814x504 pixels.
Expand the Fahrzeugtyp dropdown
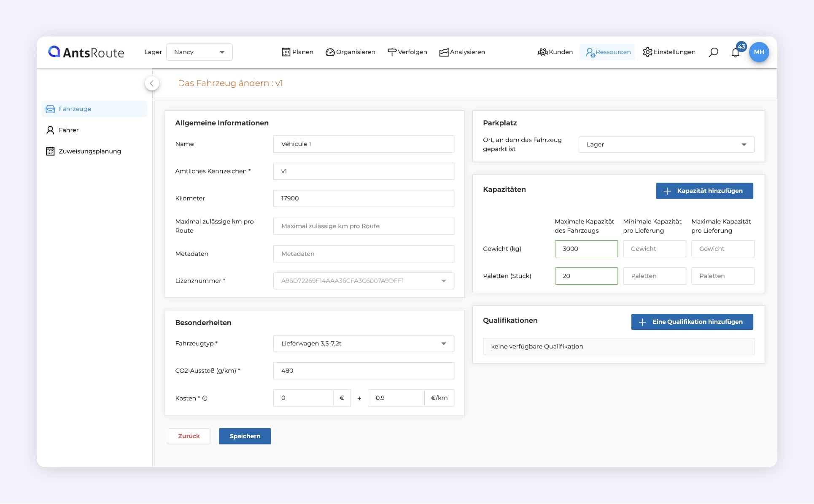[x=363, y=343]
